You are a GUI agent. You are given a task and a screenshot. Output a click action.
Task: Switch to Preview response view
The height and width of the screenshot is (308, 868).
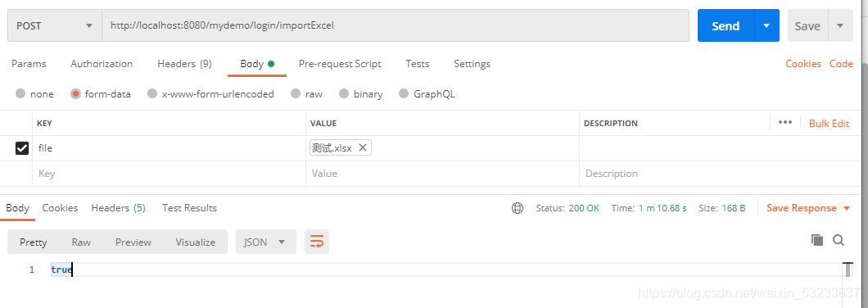(133, 242)
